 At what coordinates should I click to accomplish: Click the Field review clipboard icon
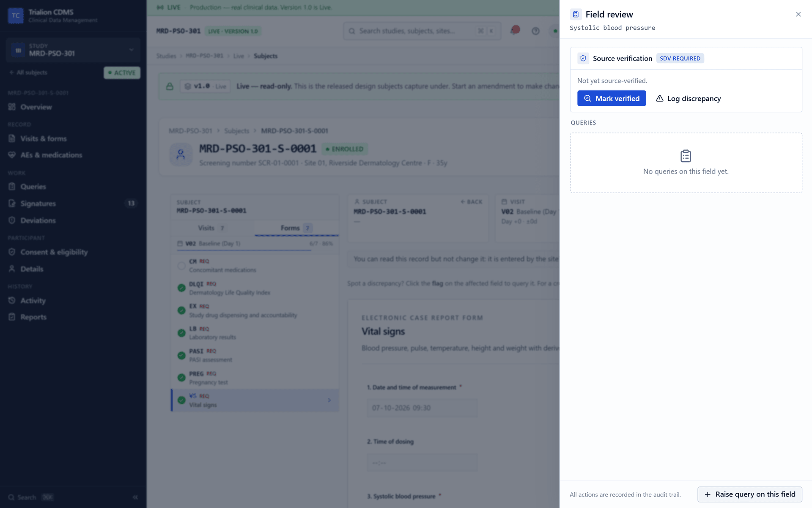(576, 14)
